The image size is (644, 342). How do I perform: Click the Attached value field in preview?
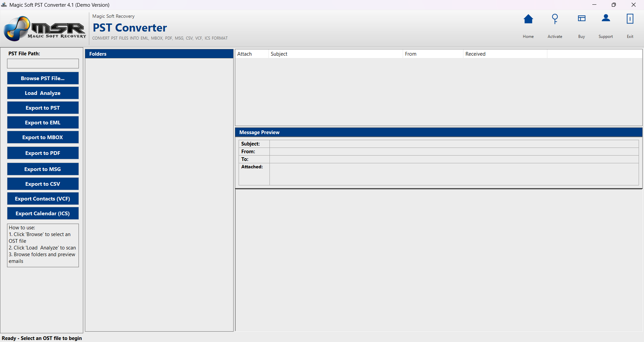tap(454, 174)
